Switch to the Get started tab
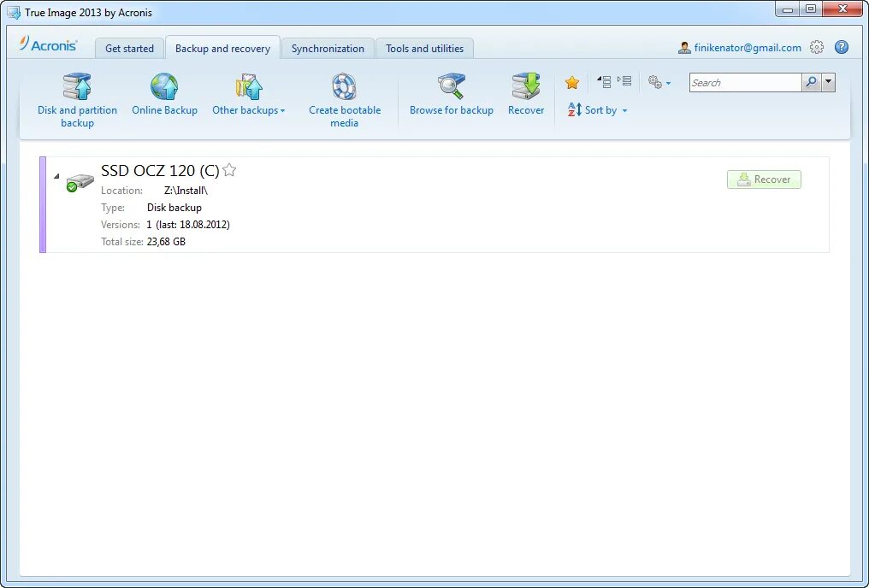 [x=129, y=48]
